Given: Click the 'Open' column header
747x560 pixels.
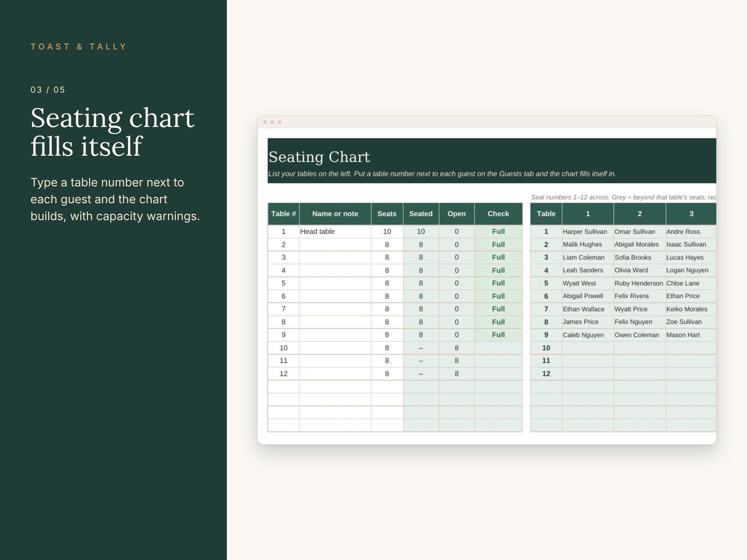Looking at the screenshot, I should tap(457, 214).
